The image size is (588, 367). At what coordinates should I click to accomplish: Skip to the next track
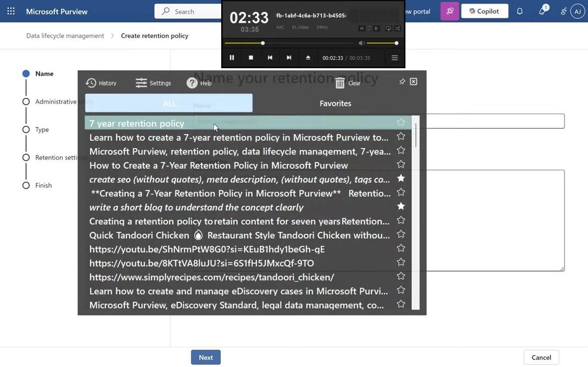pos(289,58)
